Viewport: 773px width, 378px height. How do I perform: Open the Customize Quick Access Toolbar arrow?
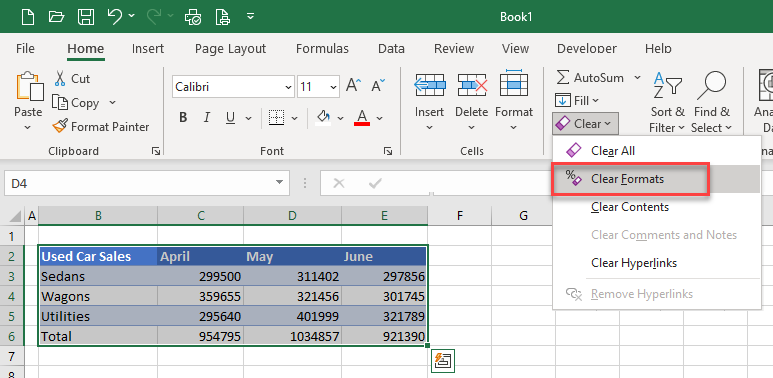[x=250, y=16]
